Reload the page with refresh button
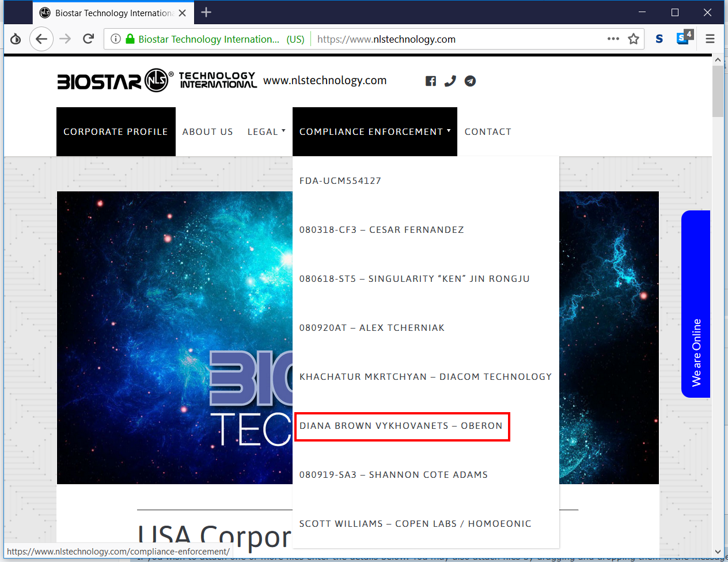The image size is (728, 562). (88, 39)
